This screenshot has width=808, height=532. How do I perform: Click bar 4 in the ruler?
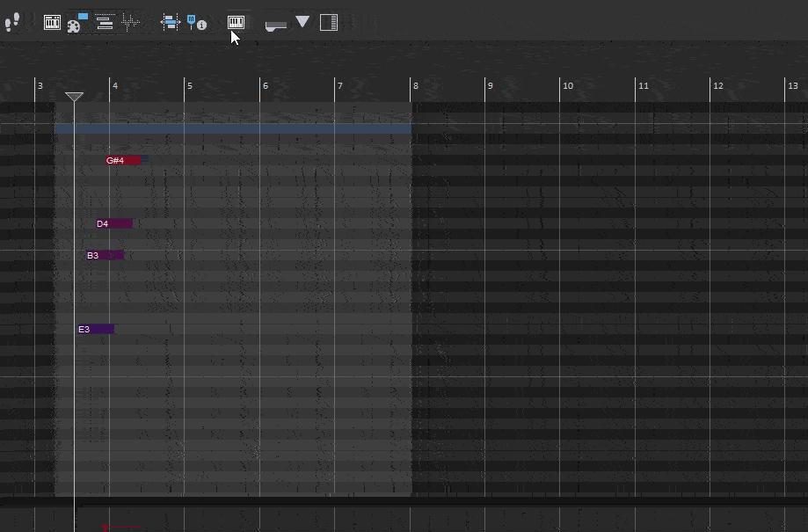click(115, 85)
